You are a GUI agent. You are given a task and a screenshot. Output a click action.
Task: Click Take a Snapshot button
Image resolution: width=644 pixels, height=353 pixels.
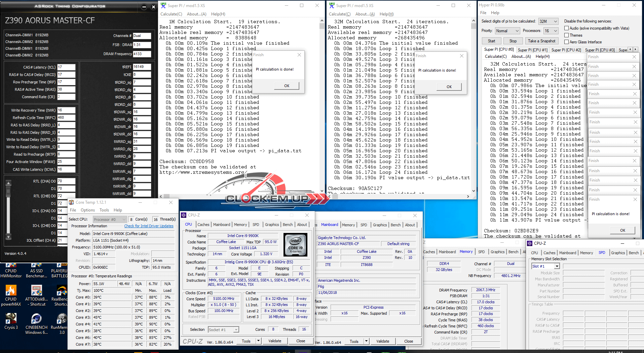point(541,41)
